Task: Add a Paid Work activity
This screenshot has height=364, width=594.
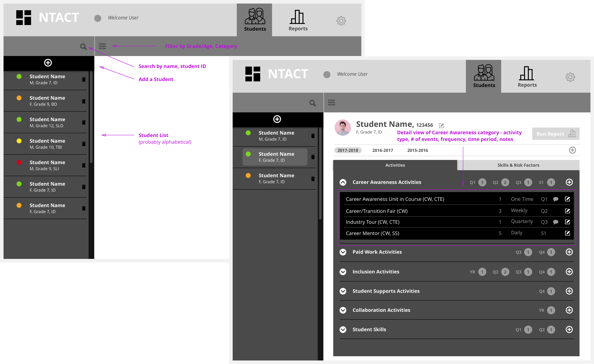Action: click(569, 252)
